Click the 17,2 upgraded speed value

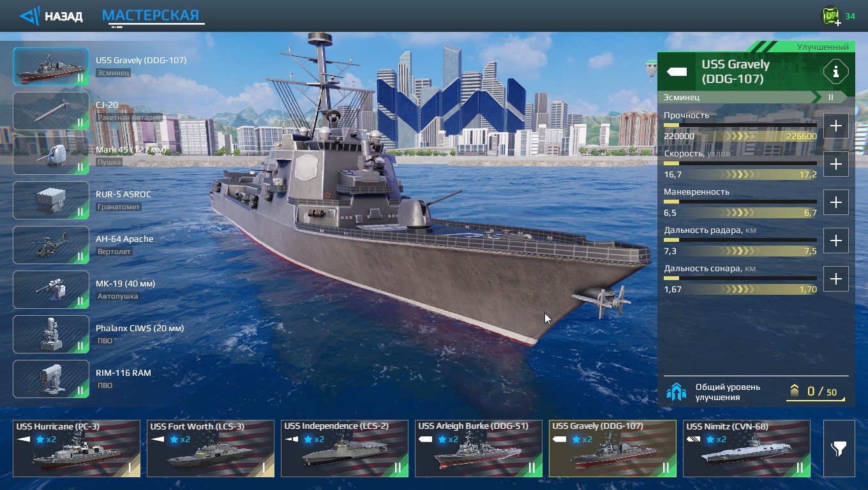click(x=808, y=175)
